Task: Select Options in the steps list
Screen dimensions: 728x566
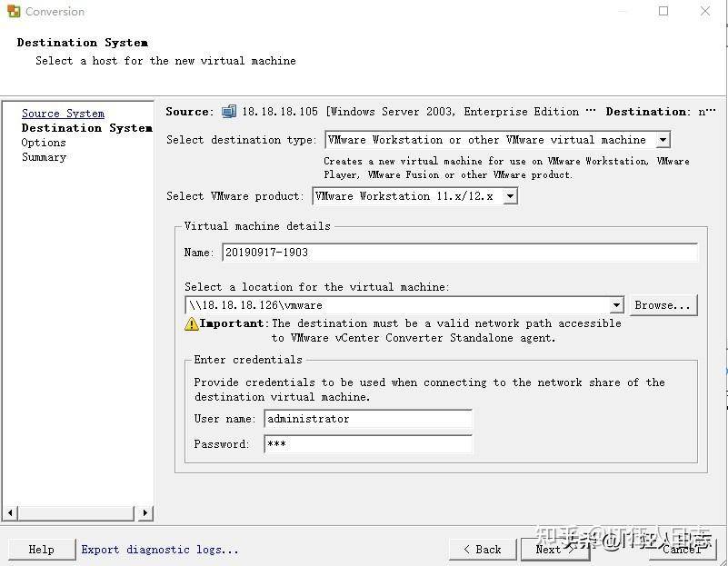Action: 44,143
